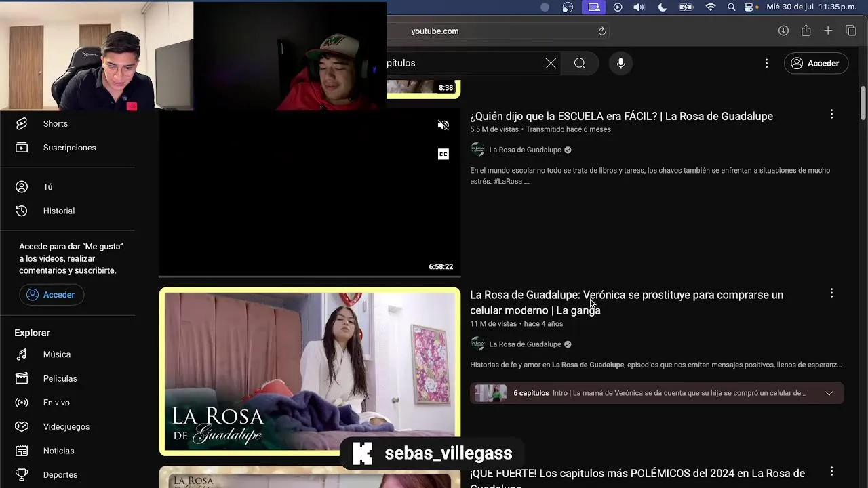Show Safari tab overview
The height and width of the screenshot is (488, 868).
click(x=851, y=31)
